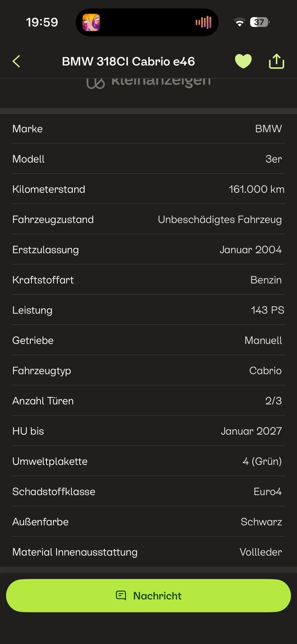Select the Erstzulassung Januar 2004 row
The width and height of the screenshot is (297, 644).
tap(148, 250)
